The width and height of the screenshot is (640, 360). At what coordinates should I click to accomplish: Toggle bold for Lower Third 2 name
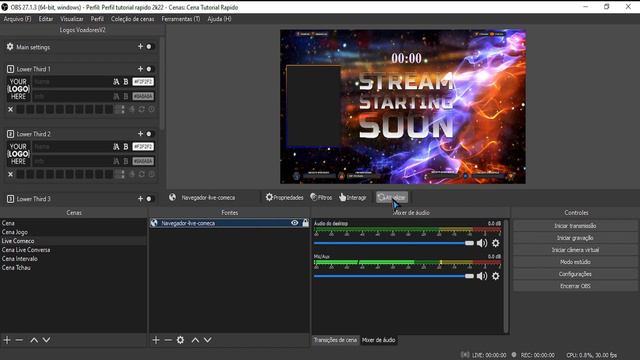point(126,147)
